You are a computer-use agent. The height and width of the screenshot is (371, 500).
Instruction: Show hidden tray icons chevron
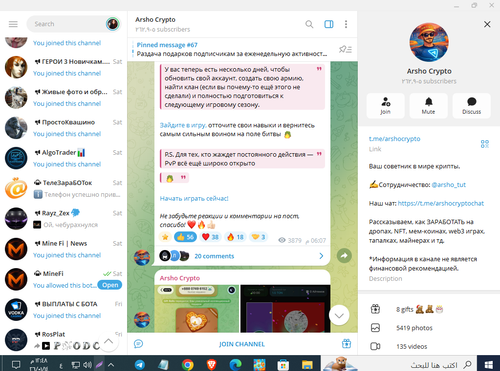coord(111,365)
